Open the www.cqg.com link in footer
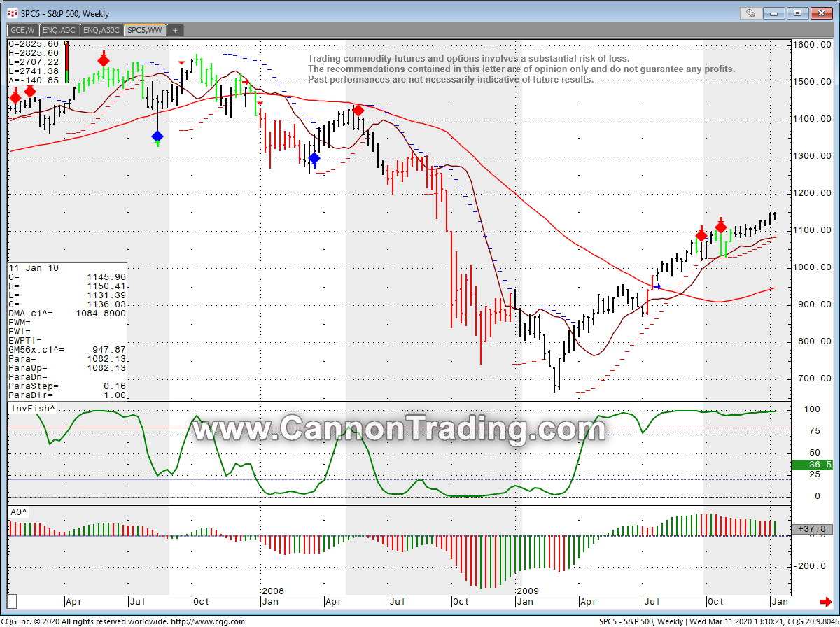Viewport: 840px width, 627px height. tap(207, 621)
